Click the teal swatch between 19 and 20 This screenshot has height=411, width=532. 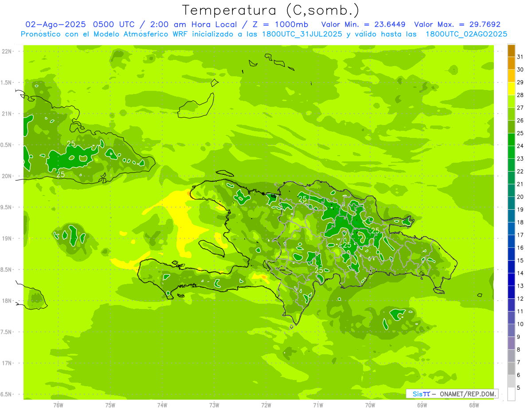(x=511, y=203)
